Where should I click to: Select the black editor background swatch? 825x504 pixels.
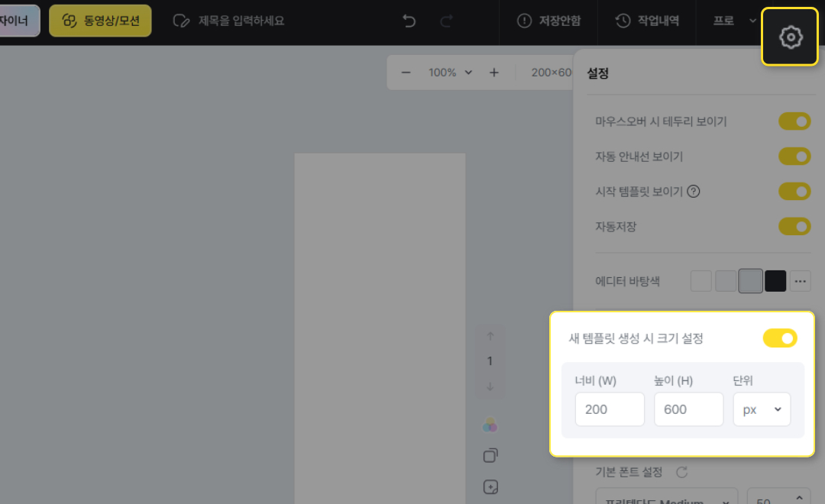(x=775, y=281)
